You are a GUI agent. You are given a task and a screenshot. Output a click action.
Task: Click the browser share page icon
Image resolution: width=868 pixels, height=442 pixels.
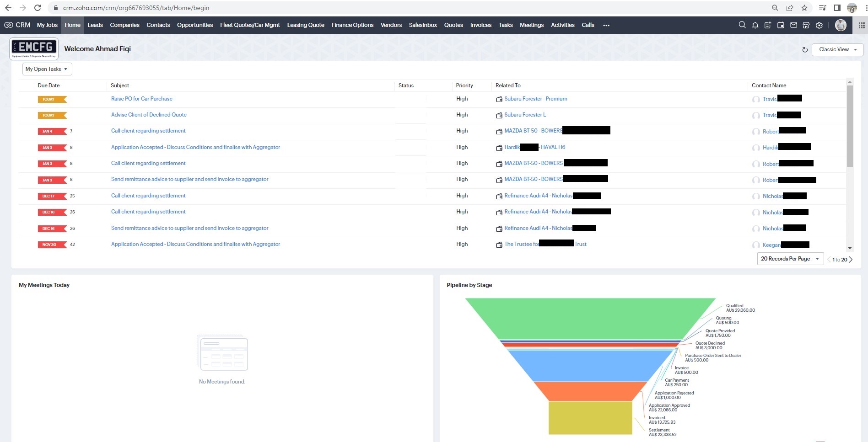[790, 8]
